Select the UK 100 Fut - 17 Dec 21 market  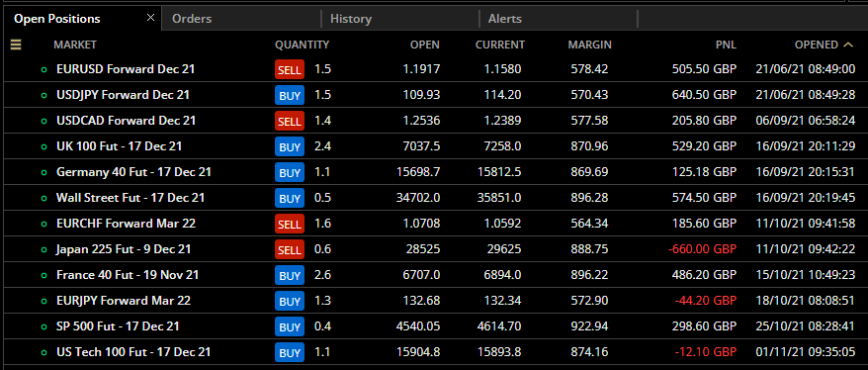click(119, 146)
